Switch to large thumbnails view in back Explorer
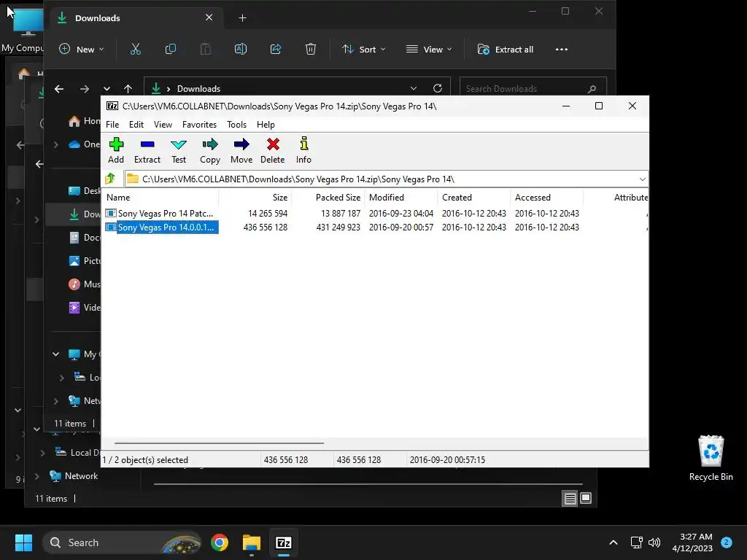Screen dimensions: 747x560 [586, 499]
